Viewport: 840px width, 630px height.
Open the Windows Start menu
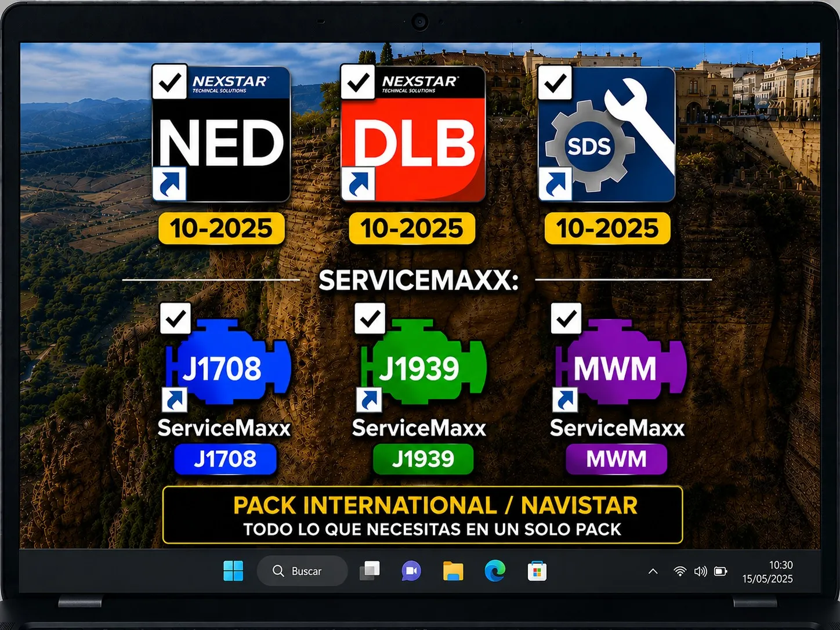click(x=233, y=571)
